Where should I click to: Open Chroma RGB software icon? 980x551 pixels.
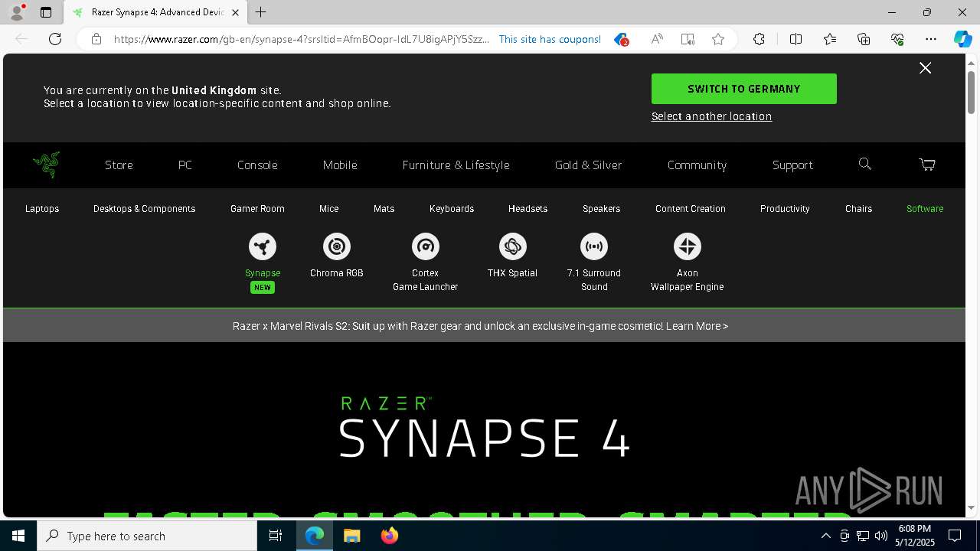pyautogui.click(x=337, y=246)
